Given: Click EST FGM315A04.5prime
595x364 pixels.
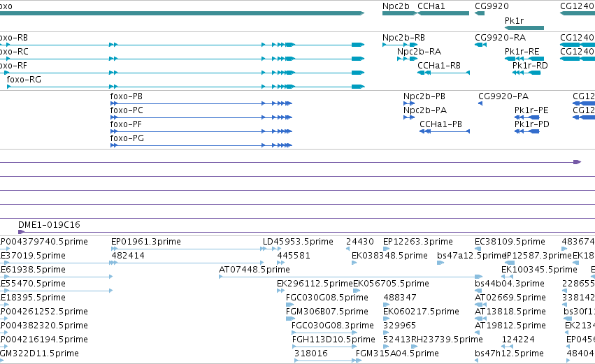Looking at the screenshot, I should [x=397, y=354].
